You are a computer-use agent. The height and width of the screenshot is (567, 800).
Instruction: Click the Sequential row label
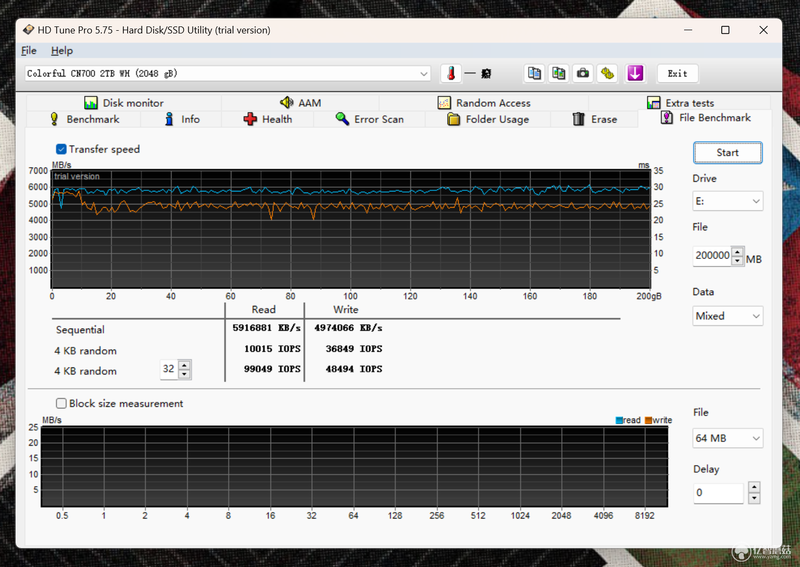point(80,330)
